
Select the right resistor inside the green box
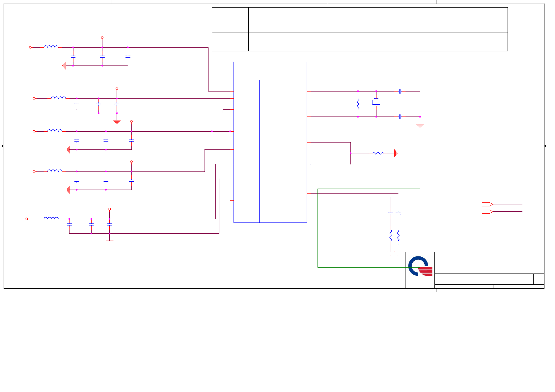[x=398, y=235]
